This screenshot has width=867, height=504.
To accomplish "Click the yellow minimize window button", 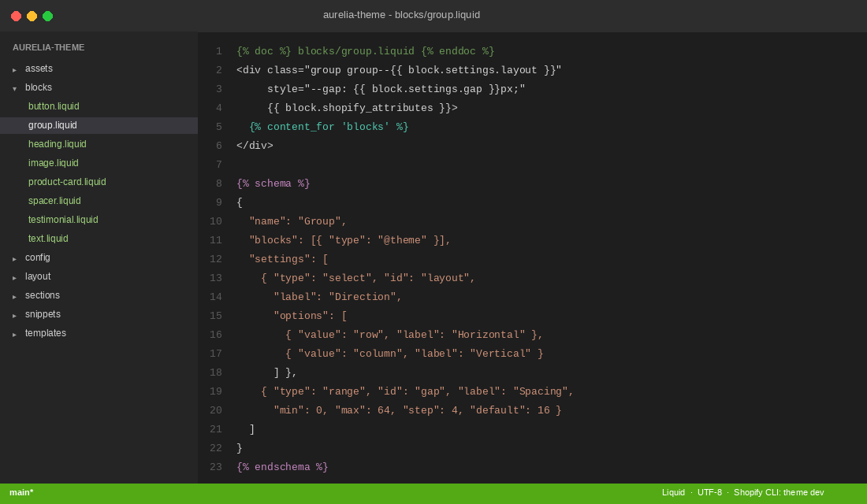I will point(32,16).
